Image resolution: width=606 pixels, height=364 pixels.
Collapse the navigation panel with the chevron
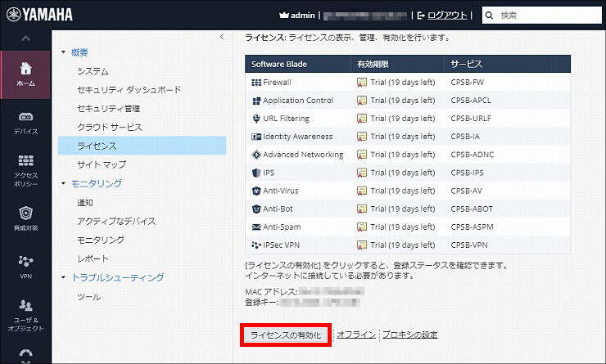click(222, 37)
